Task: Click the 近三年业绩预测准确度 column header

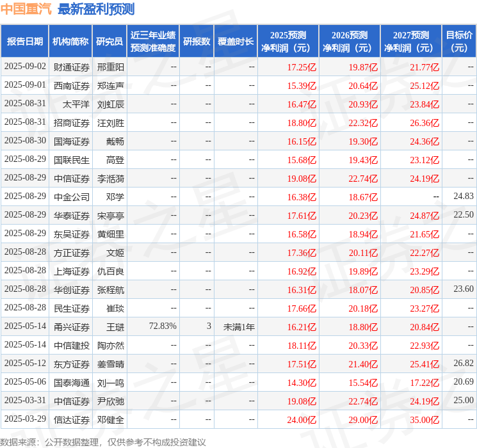Action: click(153, 42)
